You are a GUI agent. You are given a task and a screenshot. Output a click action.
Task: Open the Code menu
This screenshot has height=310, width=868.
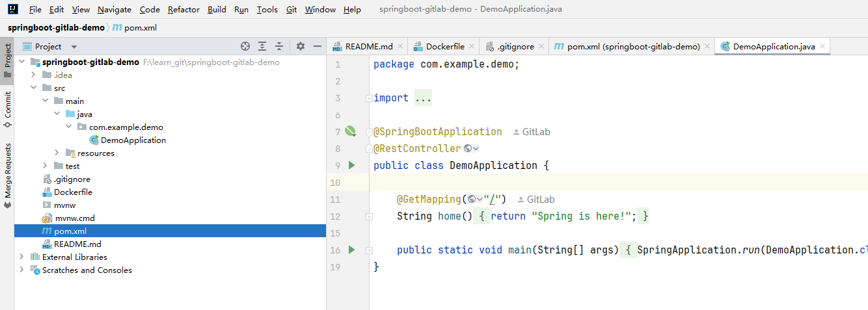[150, 10]
